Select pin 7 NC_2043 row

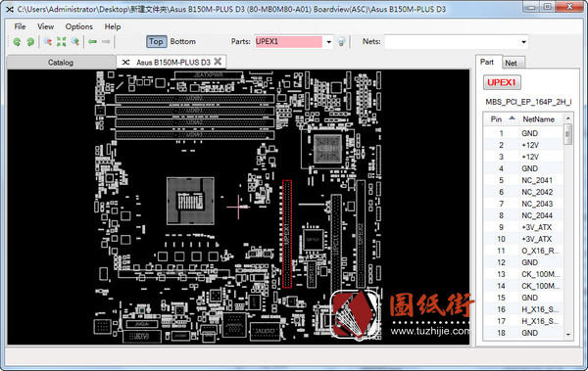point(523,204)
